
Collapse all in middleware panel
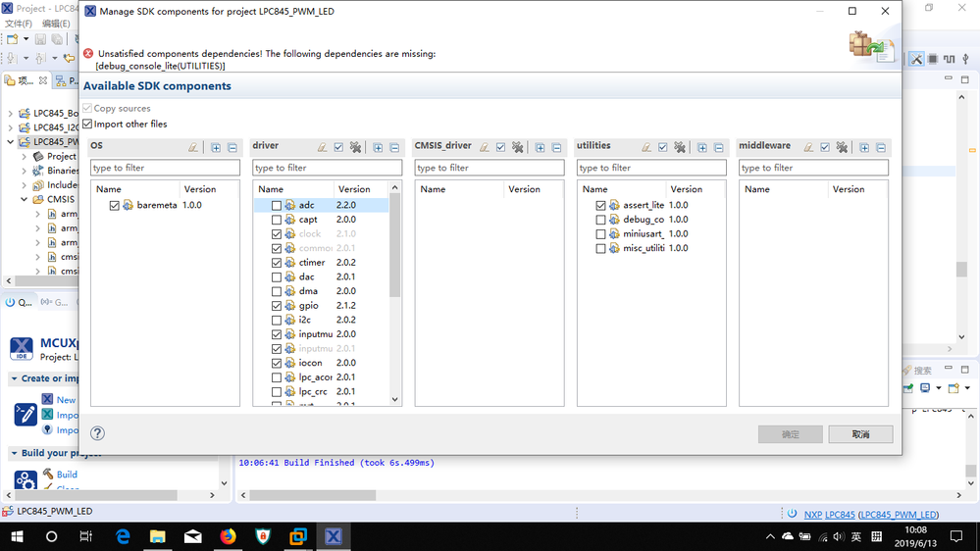pos(881,147)
